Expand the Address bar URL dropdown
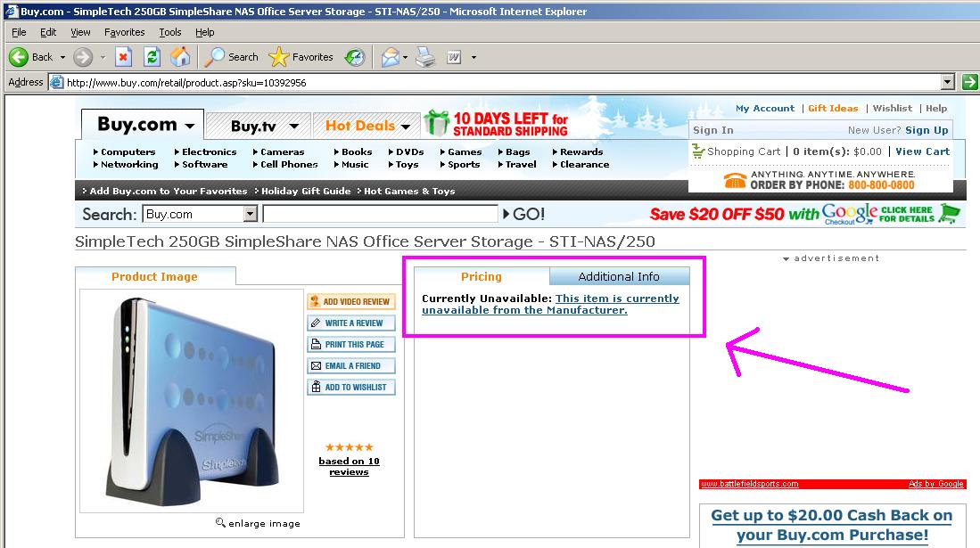Image resolution: width=980 pixels, height=548 pixels. [x=948, y=82]
